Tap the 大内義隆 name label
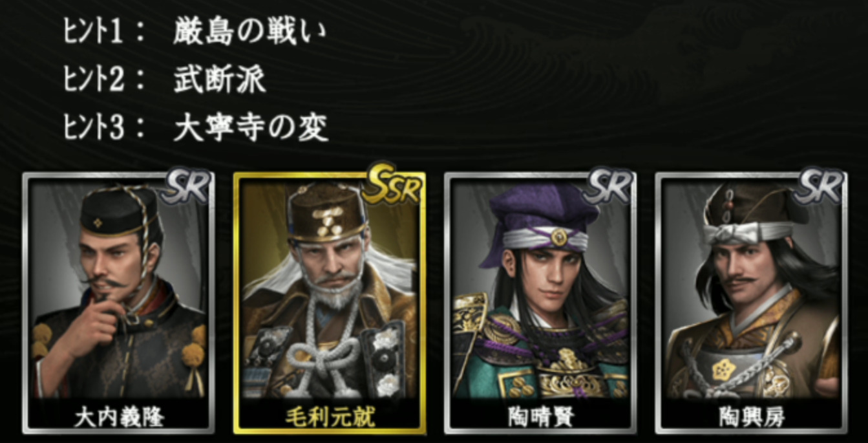The image size is (868, 443). point(118,416)
